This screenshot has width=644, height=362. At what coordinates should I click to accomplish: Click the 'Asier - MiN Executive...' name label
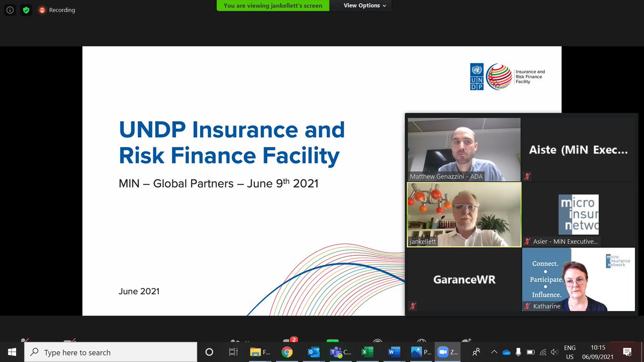[x=565, y=242]
